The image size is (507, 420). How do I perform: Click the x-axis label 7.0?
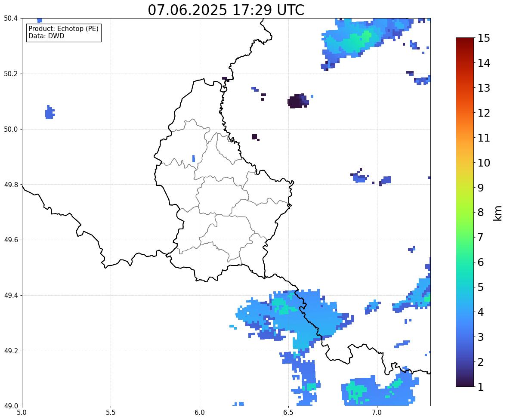(x=377, y=413)
